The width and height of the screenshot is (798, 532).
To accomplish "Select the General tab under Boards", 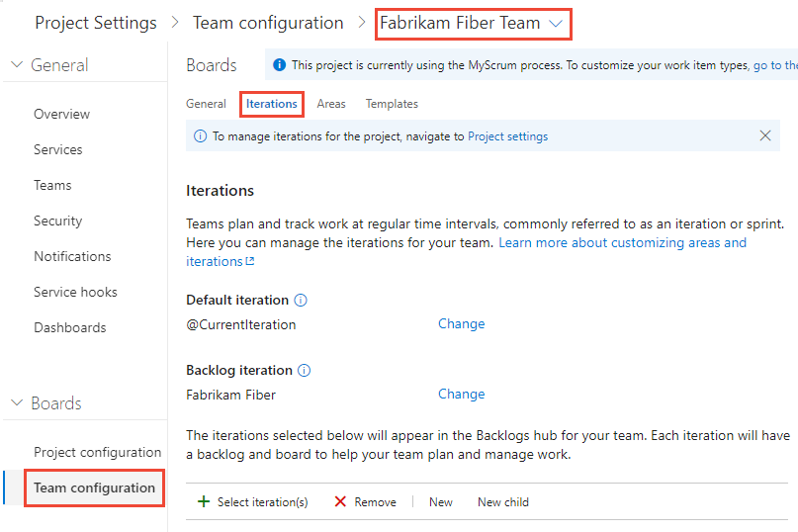I will [206, 104].
